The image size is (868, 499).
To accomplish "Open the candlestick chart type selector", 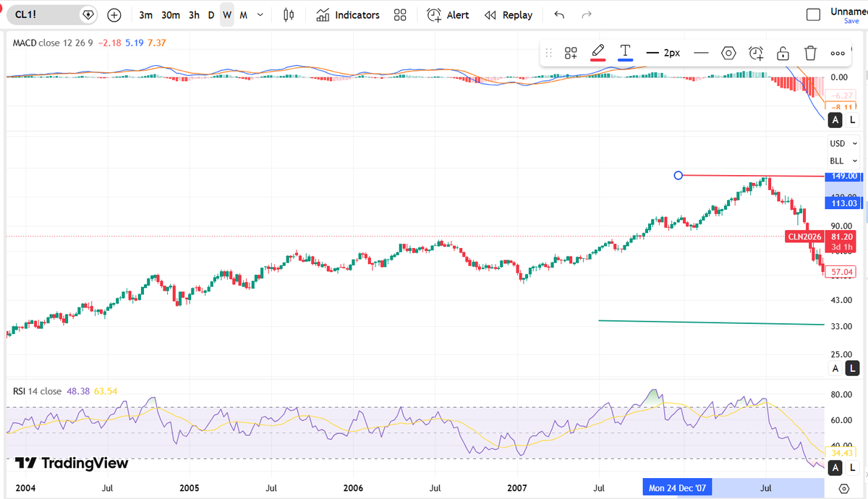I will coord(289,14).
